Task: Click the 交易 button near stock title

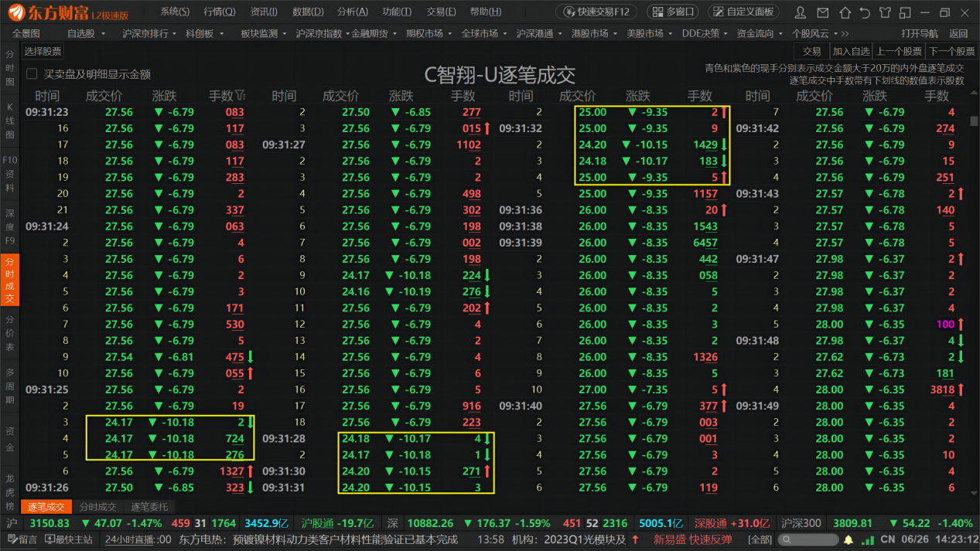Action: click(x=811, y=52)
